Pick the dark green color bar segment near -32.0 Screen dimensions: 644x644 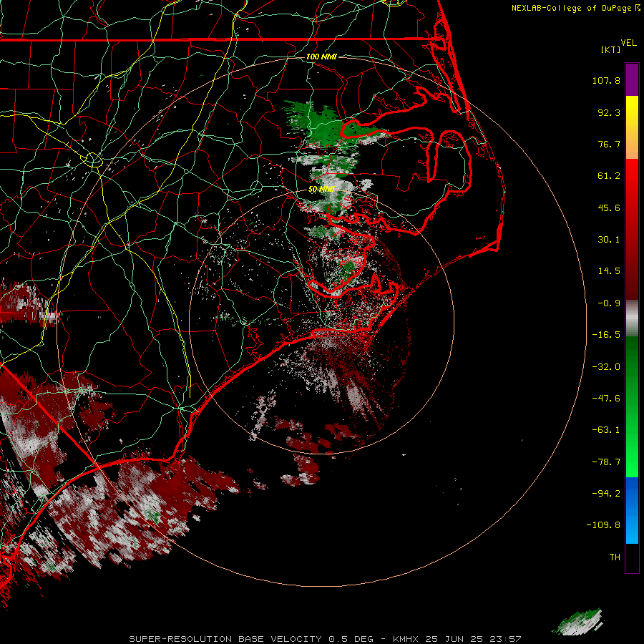(x=632, y=367)
